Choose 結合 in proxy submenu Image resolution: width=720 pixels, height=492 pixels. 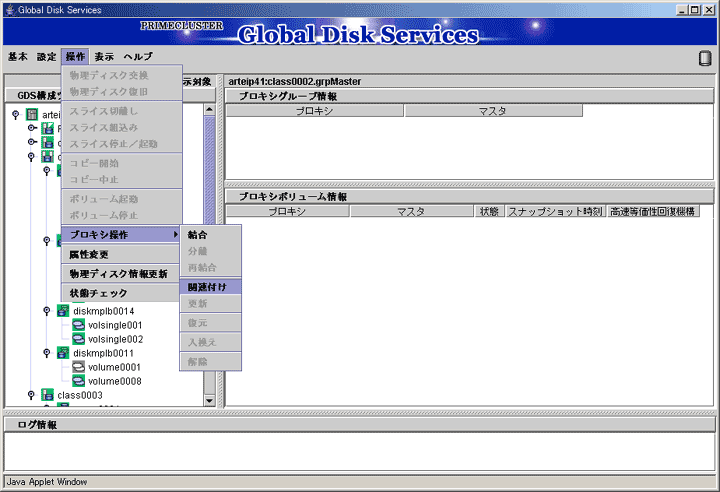click(x=210, y=235)
